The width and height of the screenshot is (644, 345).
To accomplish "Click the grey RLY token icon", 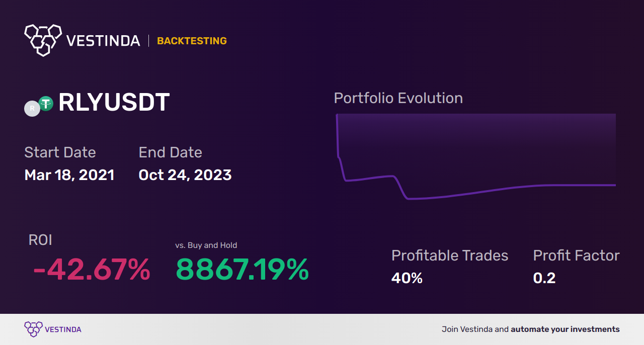I will tap(32, 109).
